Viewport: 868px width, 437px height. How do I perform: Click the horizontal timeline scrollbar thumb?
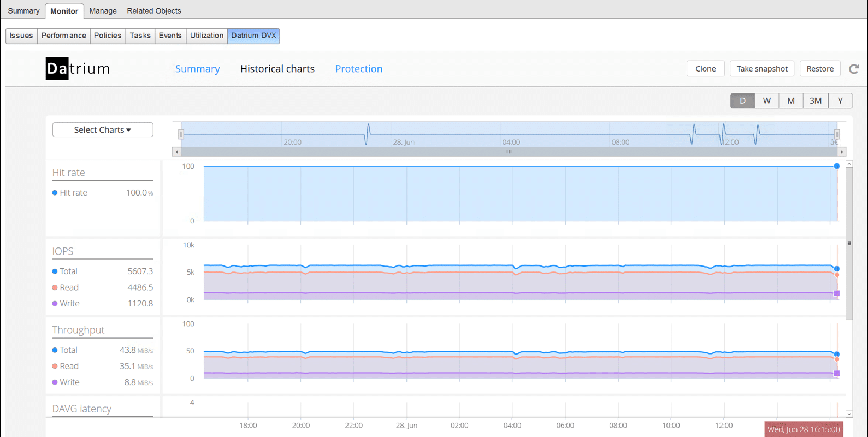tap(509, 152)
